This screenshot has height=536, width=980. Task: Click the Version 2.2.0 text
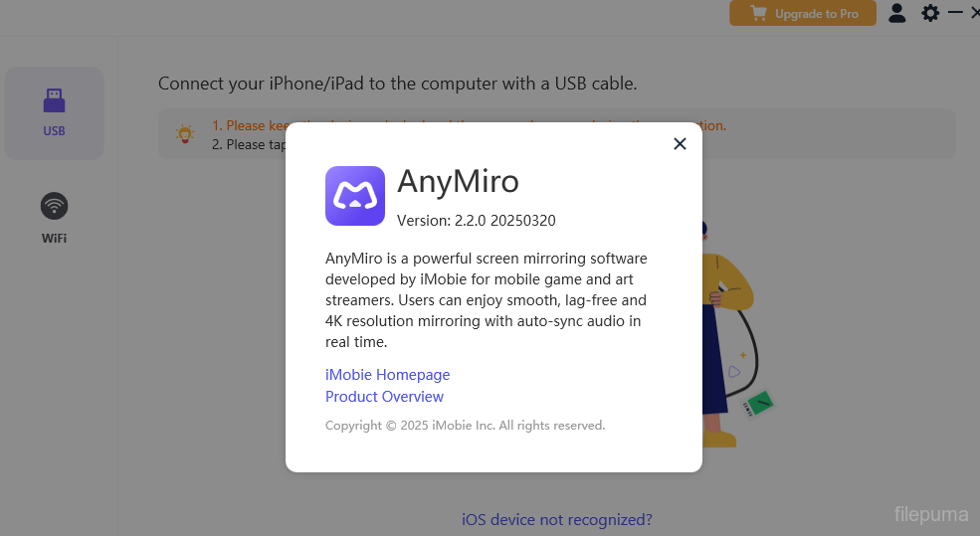(476, 221)
